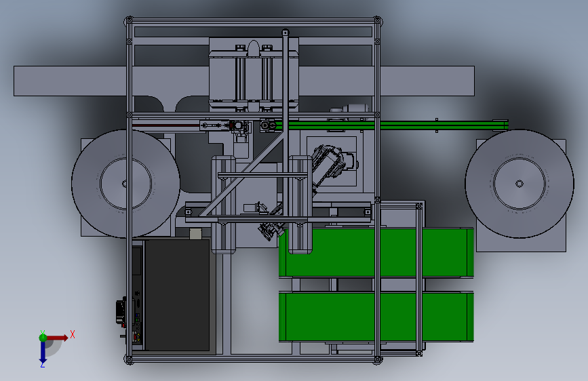Click the blue Z axis arrow of triad

43,352
